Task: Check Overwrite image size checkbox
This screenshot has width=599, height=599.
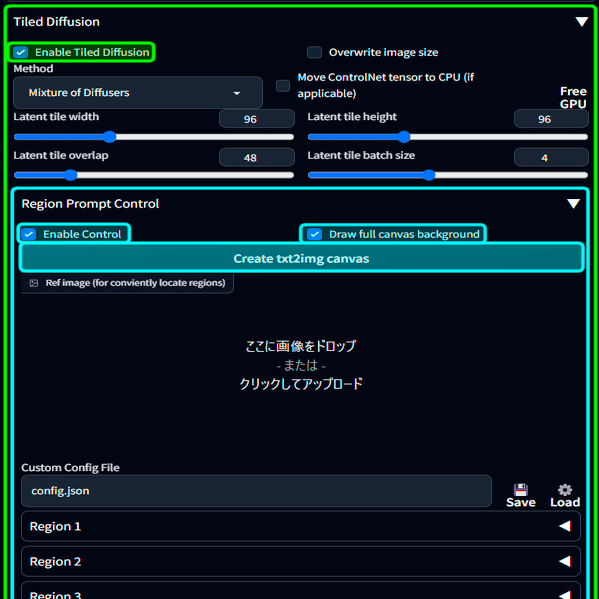Action: (314, 52)
